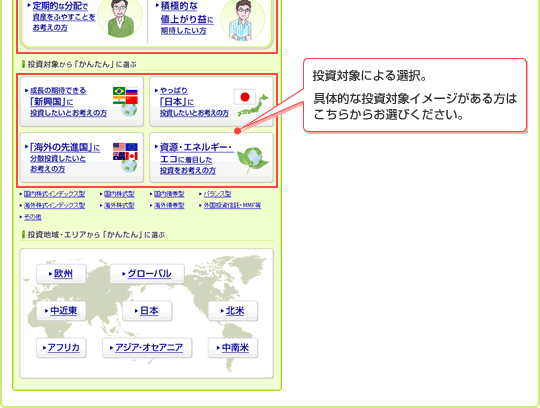Image resolution: width=540 pixels, height=408 pixels.
Task: Open バランス型 link
Action: click(217, 194)
